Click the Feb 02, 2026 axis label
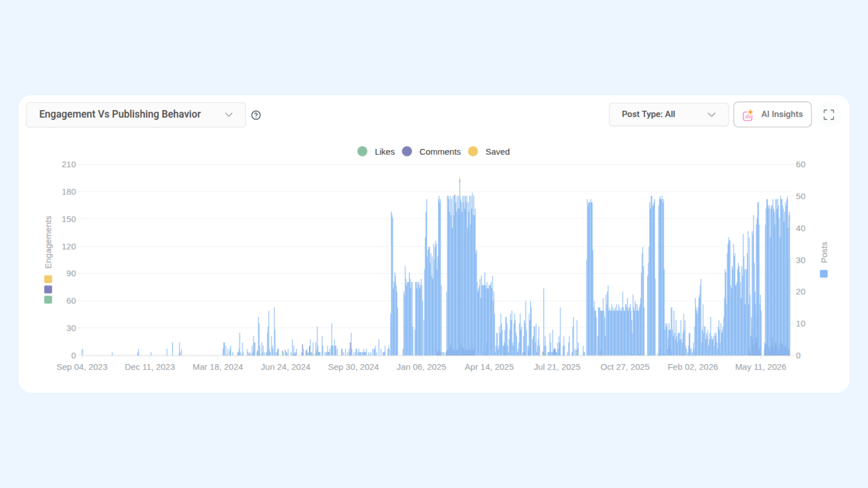Screen dimensions: 868x488 [x=693, y=367]
